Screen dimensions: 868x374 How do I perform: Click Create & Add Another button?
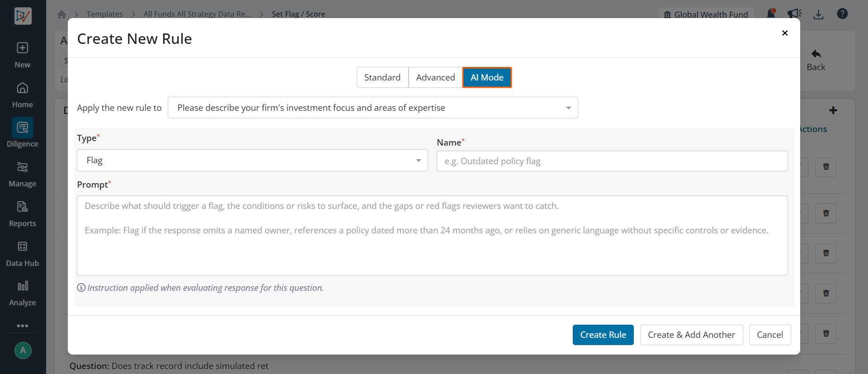click(691, 335)
